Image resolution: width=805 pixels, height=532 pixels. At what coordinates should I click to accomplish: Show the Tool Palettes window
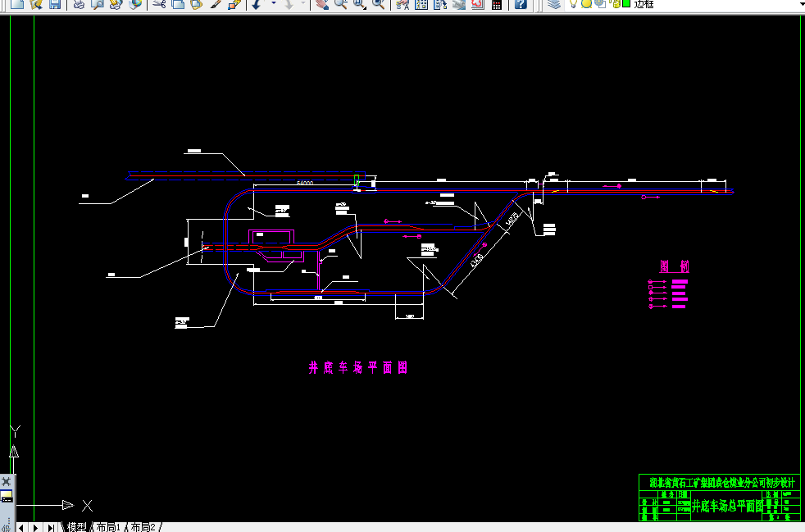pyautogui.click(x=440, y=4)
